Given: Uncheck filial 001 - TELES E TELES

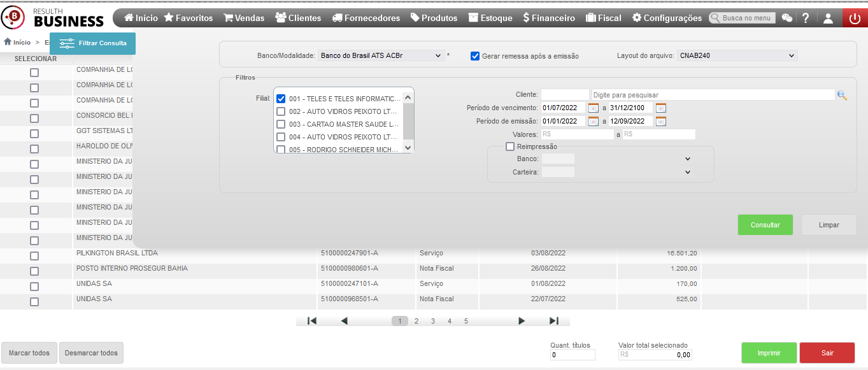Looking at the screenshot, I should tap(281, 99).
